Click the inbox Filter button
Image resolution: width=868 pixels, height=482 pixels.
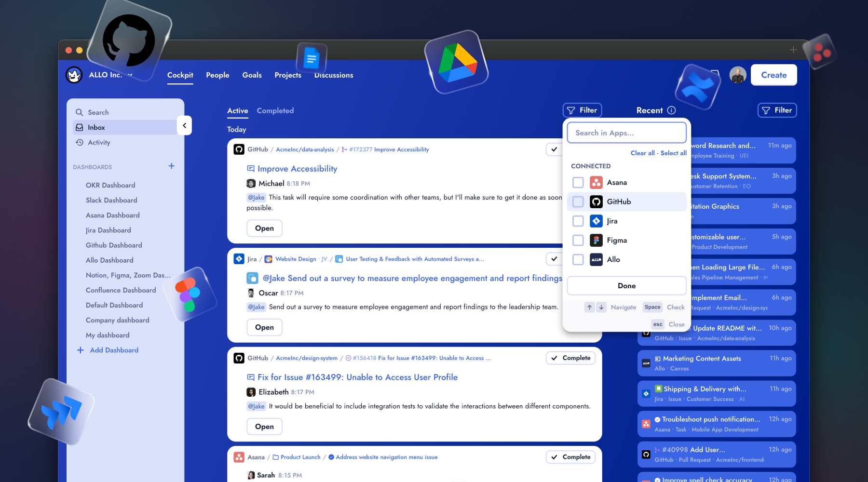[x=582, y=110]
